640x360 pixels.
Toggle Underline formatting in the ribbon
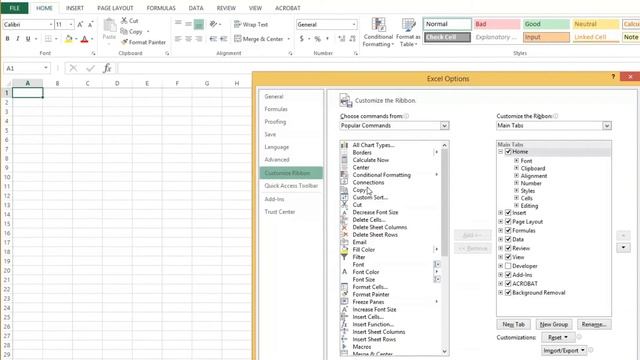point(28,39)
